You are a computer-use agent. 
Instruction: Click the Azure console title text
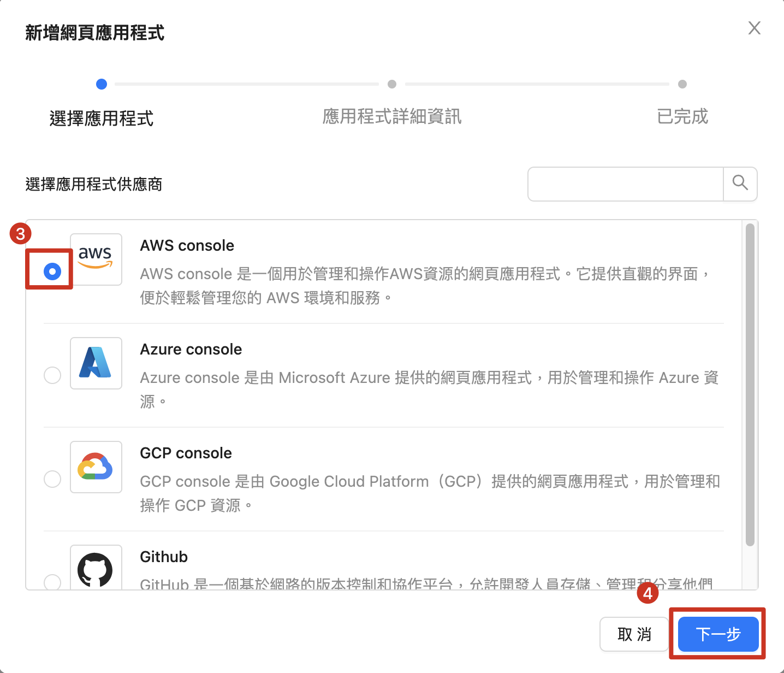(x=191, y=350)
